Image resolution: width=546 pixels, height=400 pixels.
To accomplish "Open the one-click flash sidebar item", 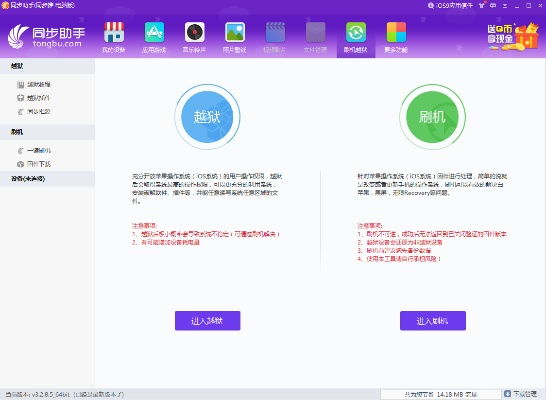I will pyautogui.click(x=34, y=150).
